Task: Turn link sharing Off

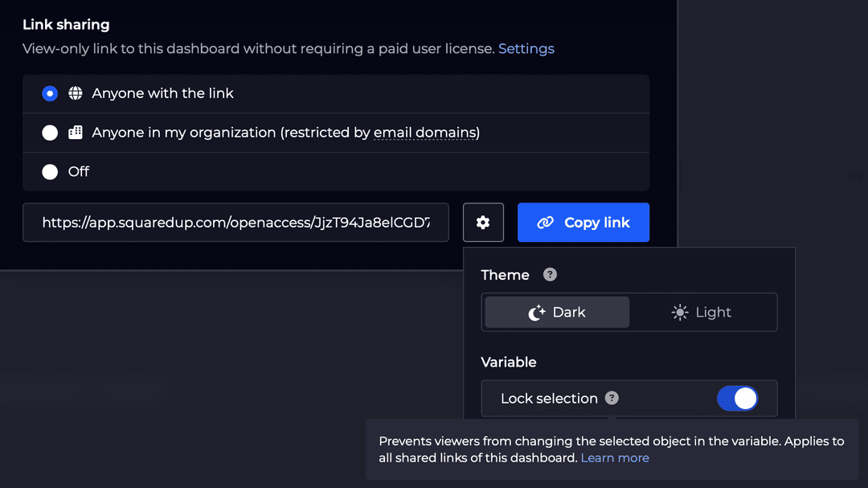Action: [50, 171]
